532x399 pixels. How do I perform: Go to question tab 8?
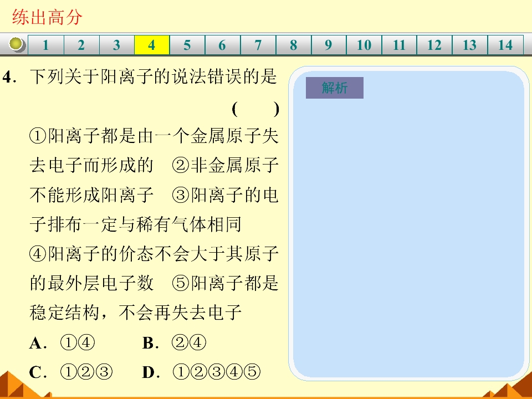(x=293, y=45)
